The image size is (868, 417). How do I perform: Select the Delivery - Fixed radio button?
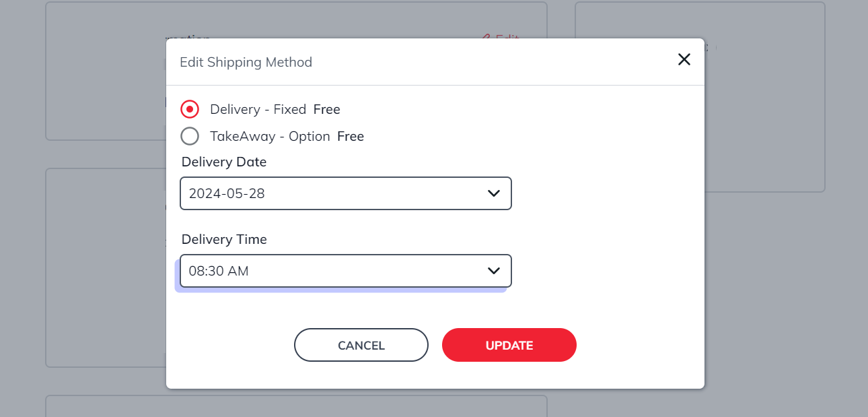pos(190,109)
